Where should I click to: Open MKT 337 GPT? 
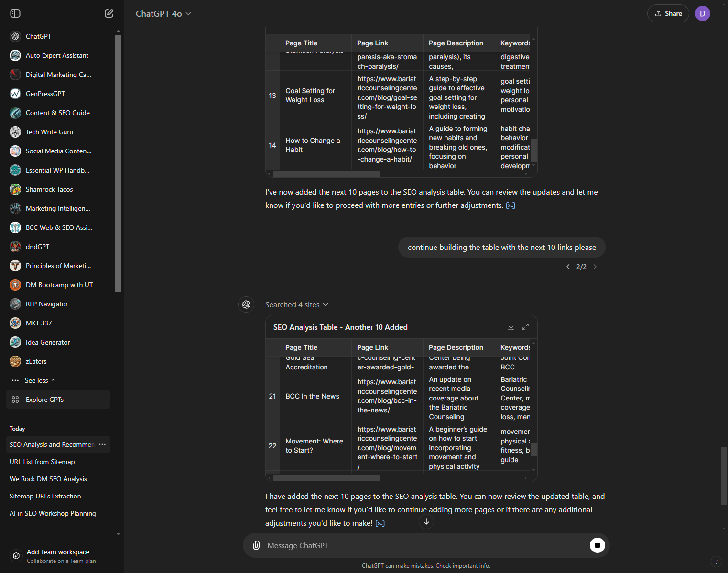click(58, 323)
